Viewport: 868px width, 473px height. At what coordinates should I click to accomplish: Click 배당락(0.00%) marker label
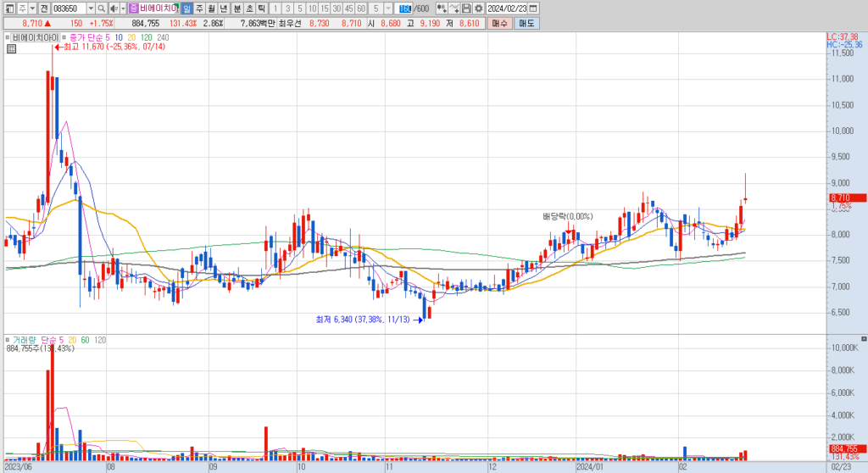click(567, 216)
